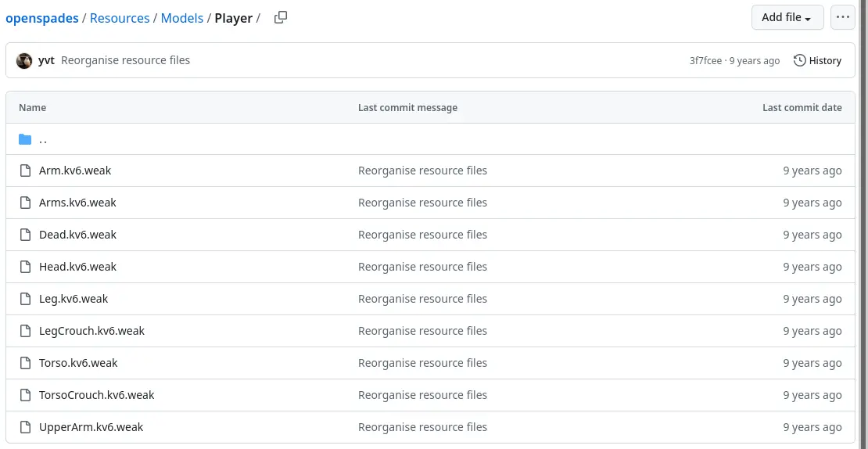868x449 pixels.
Task: Go to Models folder in breadcrumb
Action: 181,18
